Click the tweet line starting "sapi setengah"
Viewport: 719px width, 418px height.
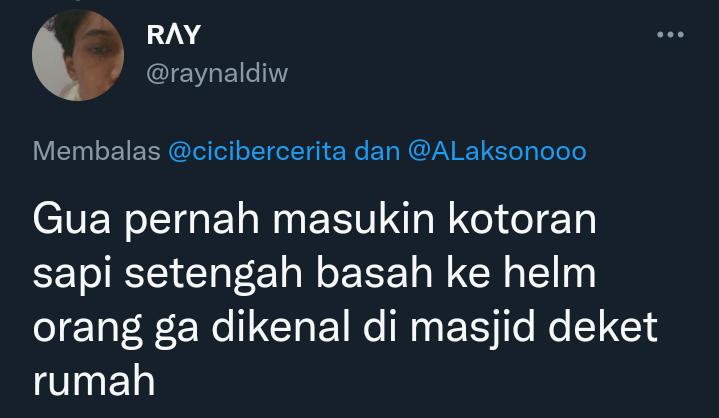click(x=314, y=274)
